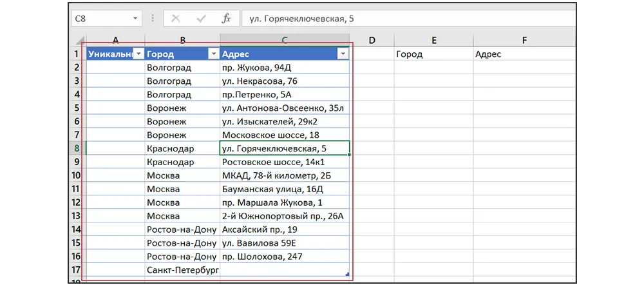Select cell E1 containing Город
This screenshot has height=285, width=644.
(x=433, y=54)
